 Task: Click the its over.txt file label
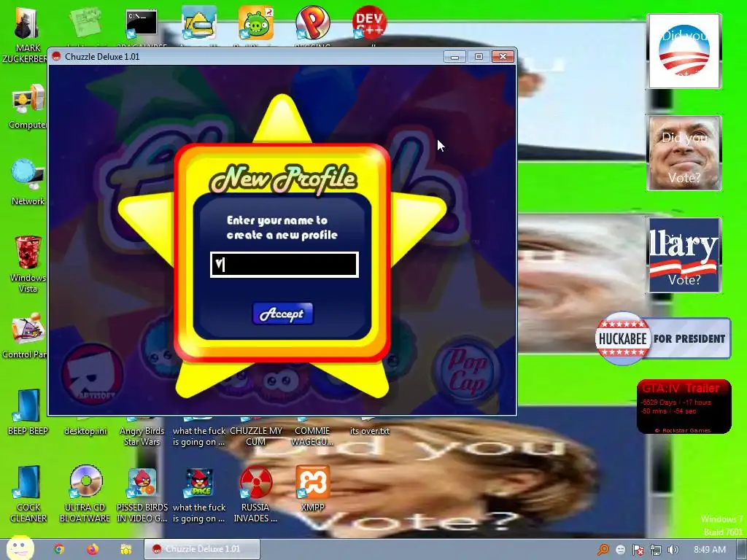click(x=370, y=431)
